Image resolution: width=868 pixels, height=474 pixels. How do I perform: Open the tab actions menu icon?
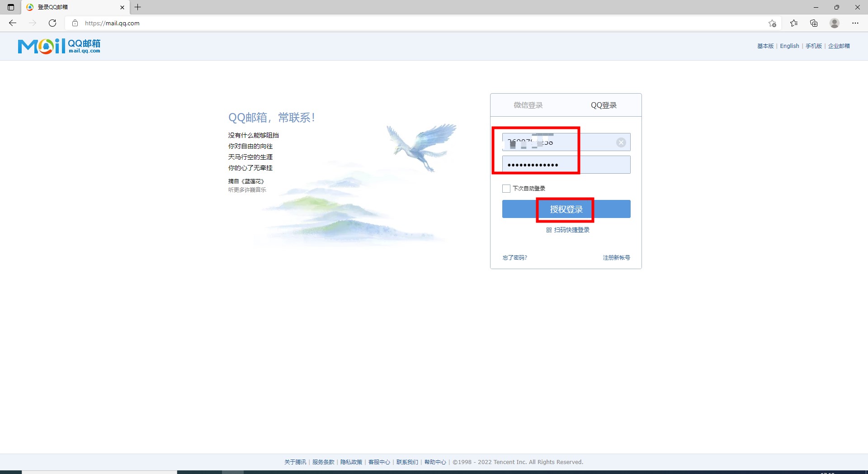(11, 7)
